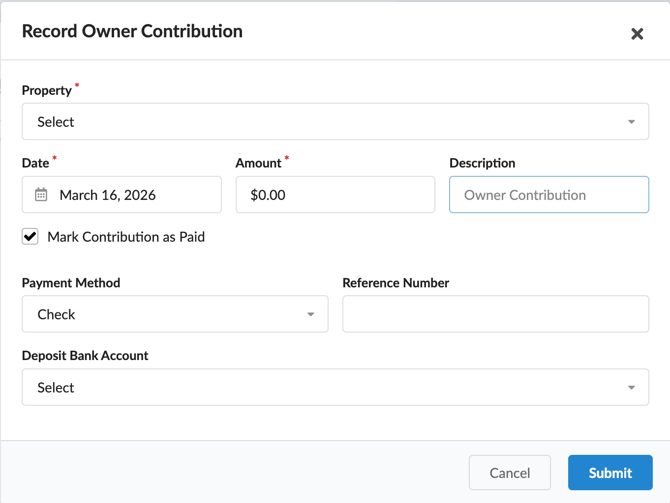Open the Deposit Bank Account dropdown
The width and height of the screenshot is (670, 503).
pos(335,387)
